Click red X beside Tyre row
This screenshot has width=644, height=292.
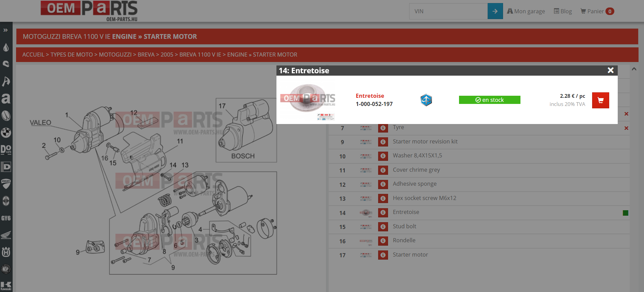pos(626,128)
